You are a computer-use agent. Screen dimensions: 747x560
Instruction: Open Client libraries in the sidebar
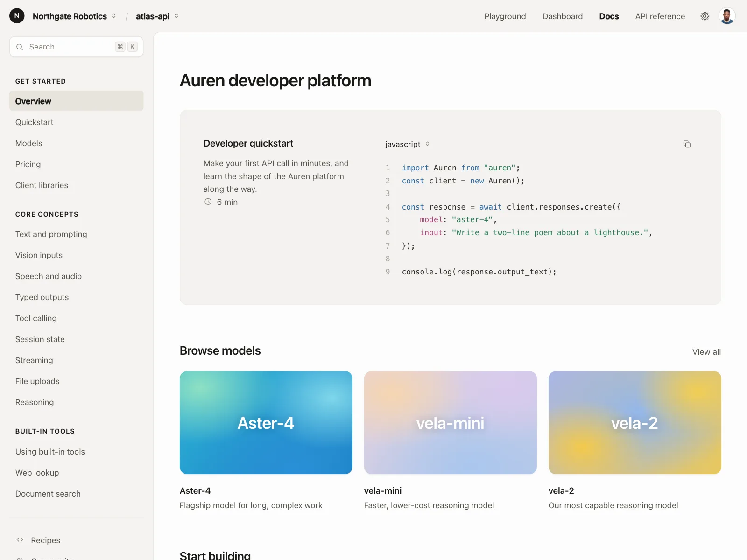pos(77,185)
